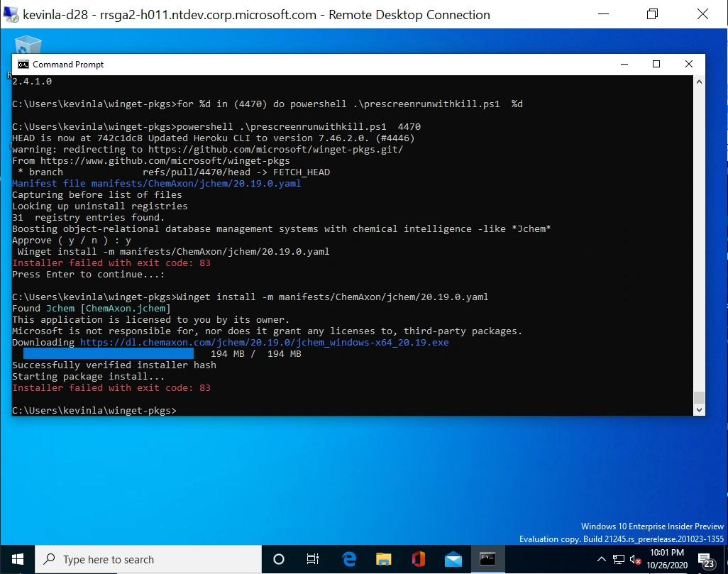Open the Action Center notifications
The width and height of the screenshot is (728, 574).
click(705, 559)
